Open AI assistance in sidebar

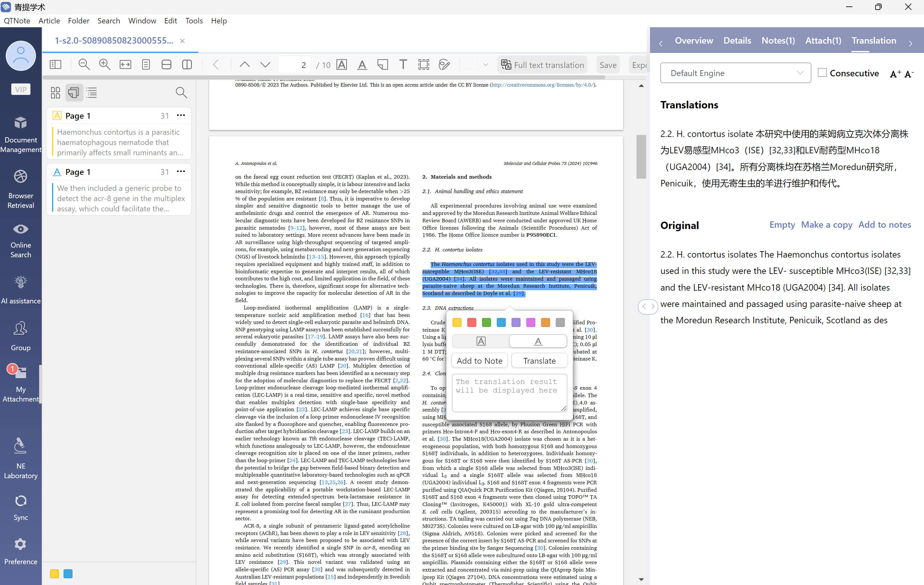[x=21, y=290]
